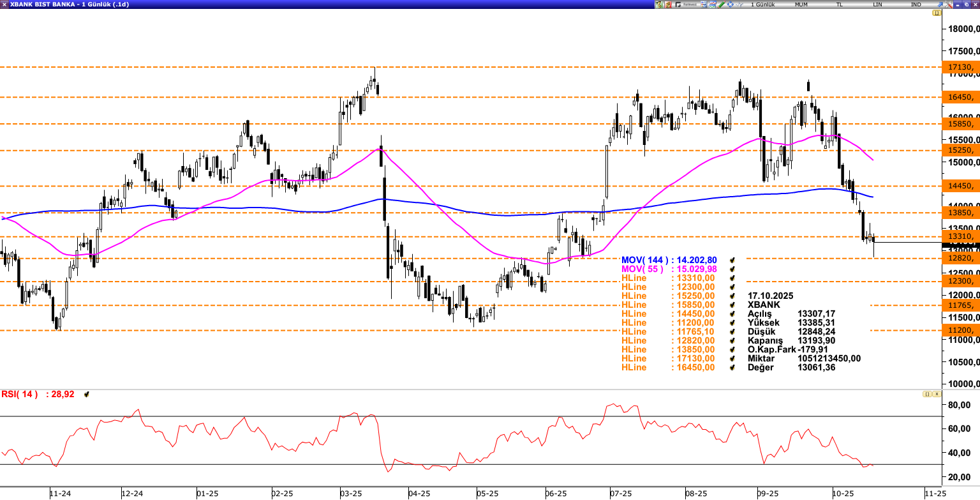
Task: Select the pencil drawing tool in the toolbar
Action: (720, 4)
